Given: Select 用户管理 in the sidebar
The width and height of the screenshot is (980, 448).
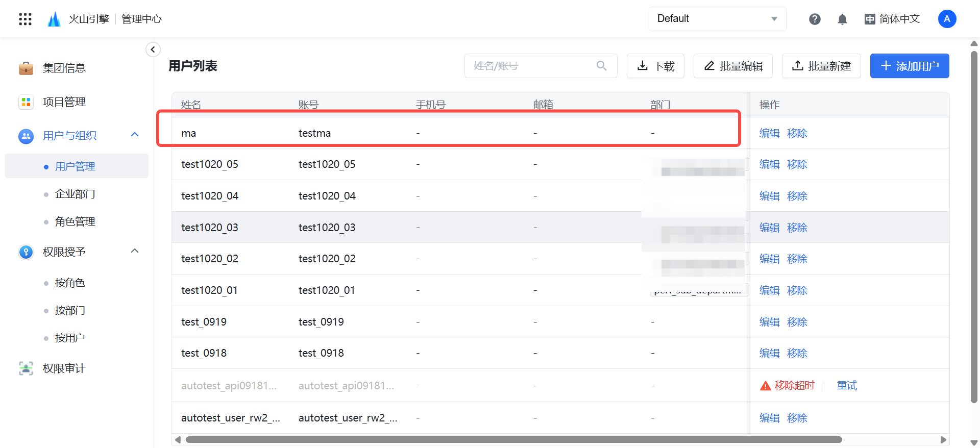Looking at the screenshot, I should pyautogui.click(x=77, y=166).
